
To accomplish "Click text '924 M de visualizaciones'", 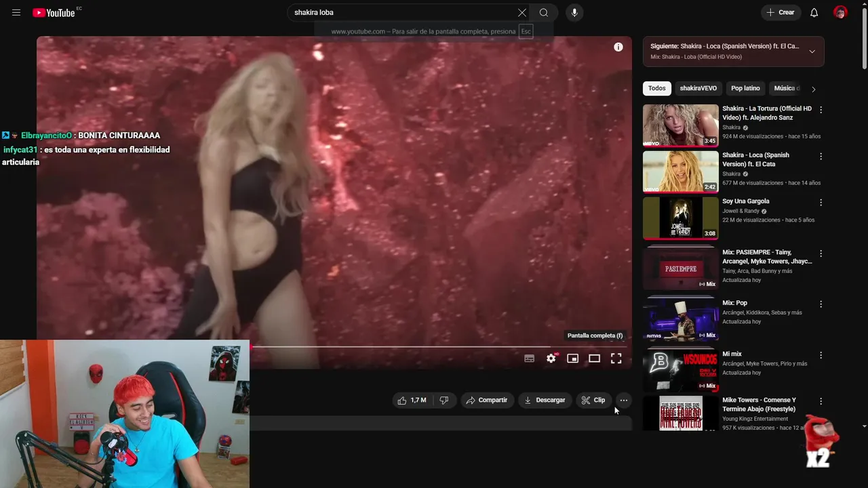I will tap(753, 136).
